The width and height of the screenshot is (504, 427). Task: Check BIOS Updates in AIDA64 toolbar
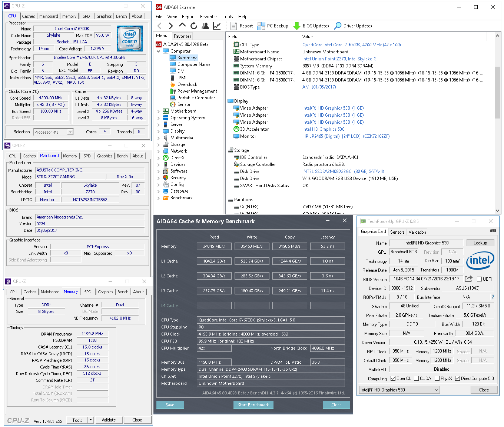point(311,26)
